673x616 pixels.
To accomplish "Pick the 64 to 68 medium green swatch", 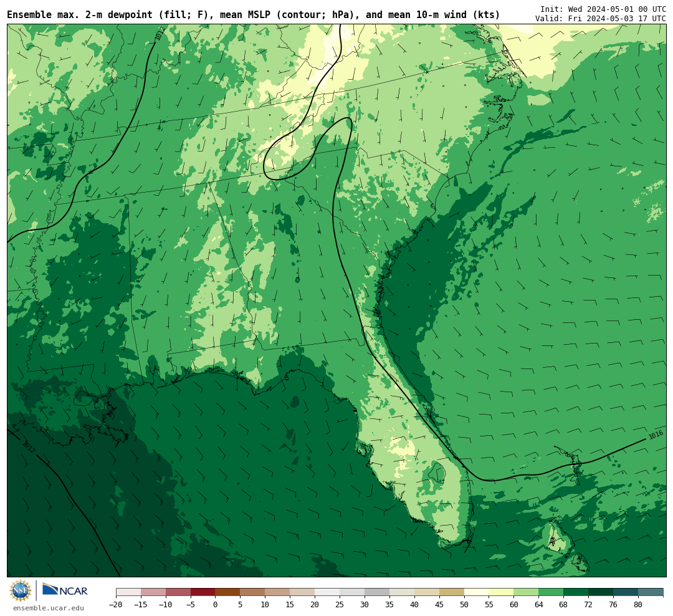I will [551, 592].
